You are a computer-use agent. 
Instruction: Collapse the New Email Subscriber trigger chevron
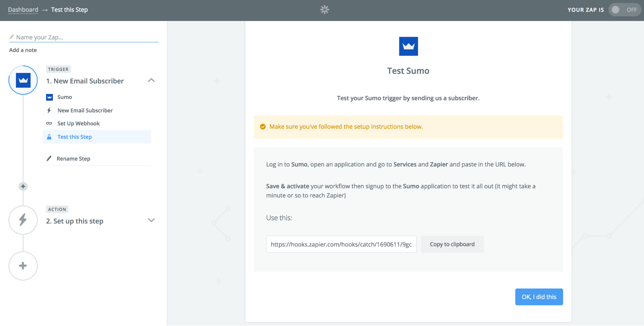tap(151, 80)
